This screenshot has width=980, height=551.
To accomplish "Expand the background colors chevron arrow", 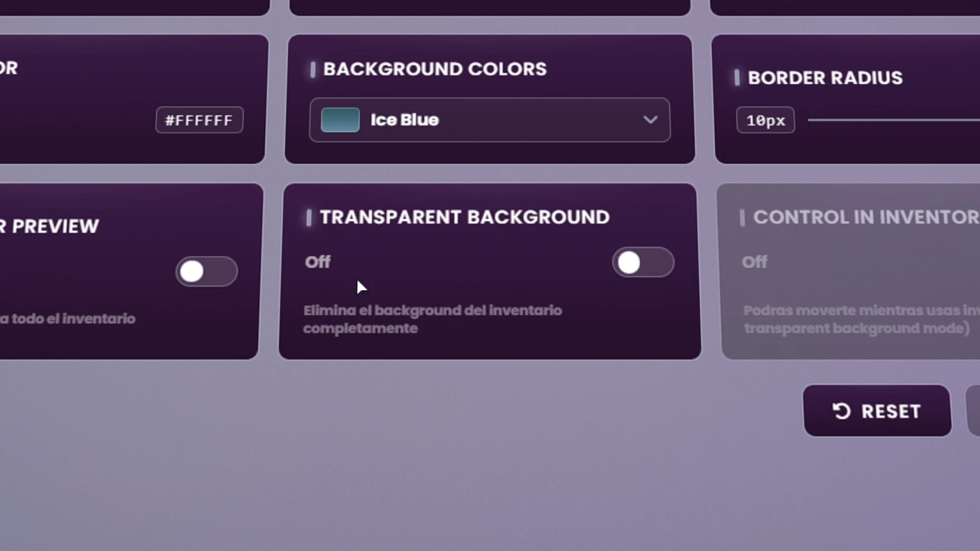I will coord(650,120).
